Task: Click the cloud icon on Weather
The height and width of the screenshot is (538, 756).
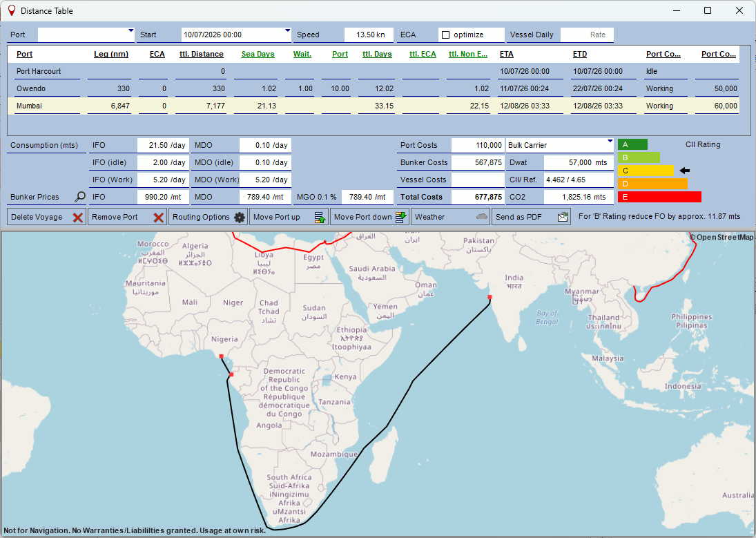Action: pos(482,217)
